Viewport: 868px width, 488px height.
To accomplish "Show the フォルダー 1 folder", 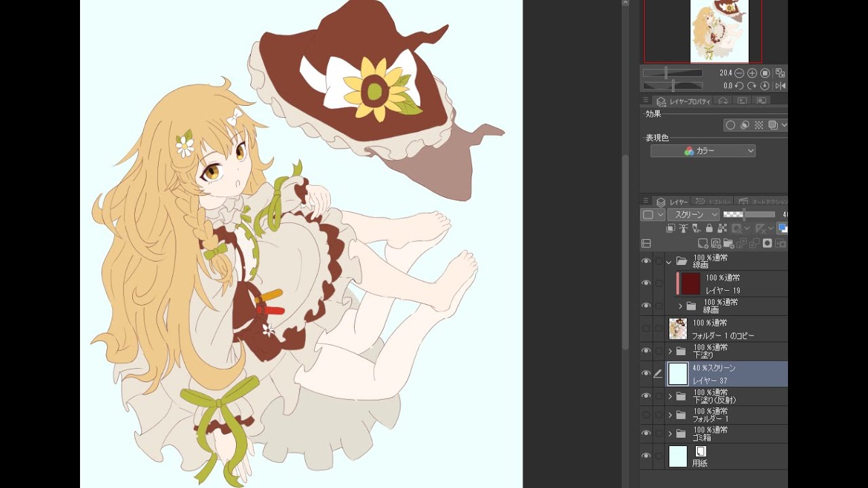I will tap(646, 415).
